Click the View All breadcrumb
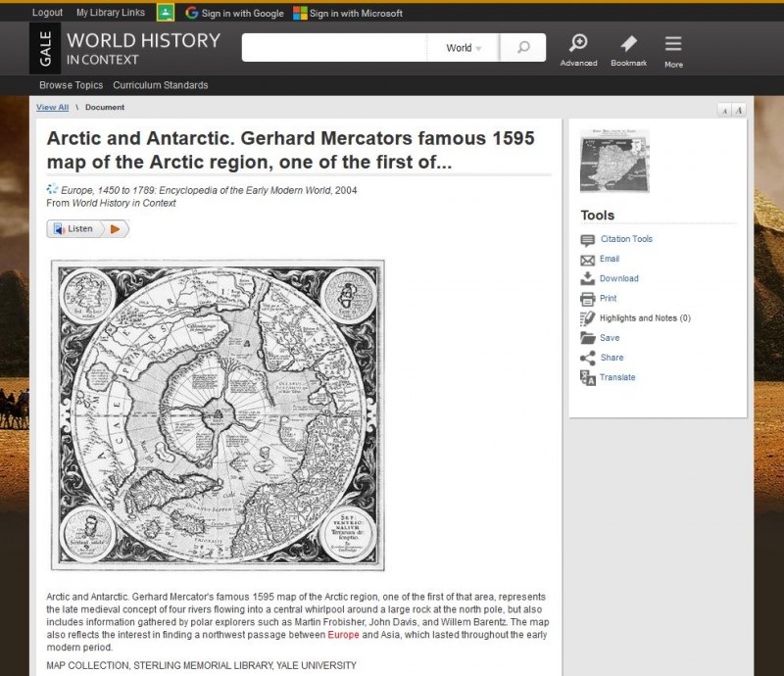 [x=53, y=107]
